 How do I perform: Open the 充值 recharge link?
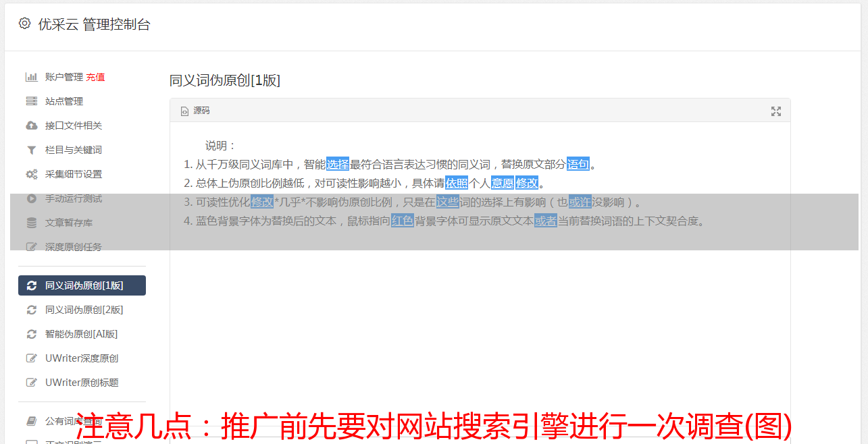95,77
